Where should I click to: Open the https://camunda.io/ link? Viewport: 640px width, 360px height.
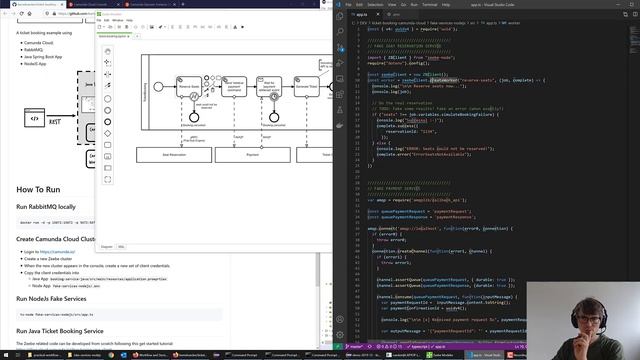(58, 252)
